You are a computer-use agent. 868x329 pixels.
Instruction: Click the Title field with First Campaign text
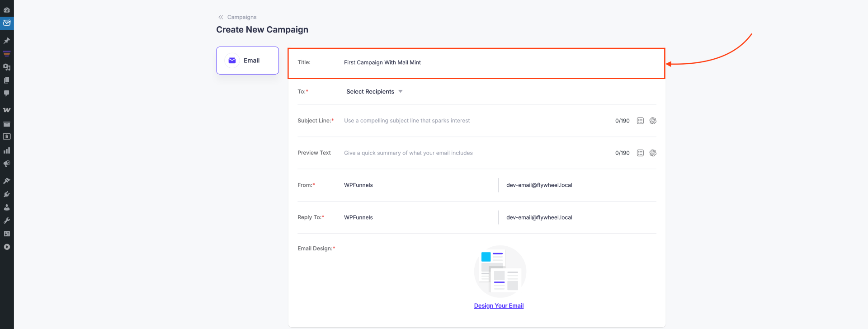(x=500, y=62)
